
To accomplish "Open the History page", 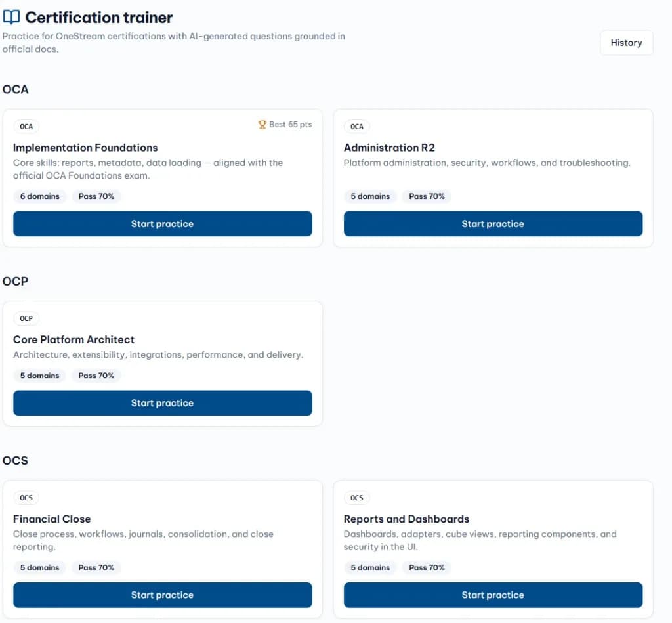I will coord(626,43).
